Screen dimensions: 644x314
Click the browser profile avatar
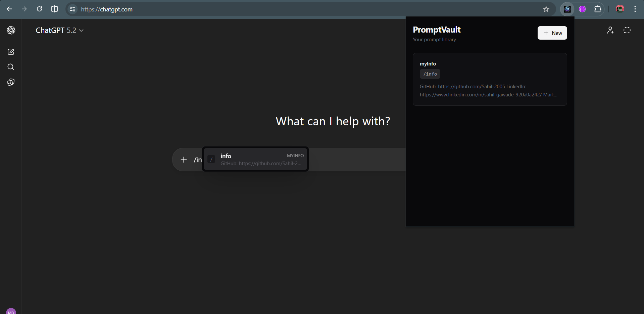620,8
